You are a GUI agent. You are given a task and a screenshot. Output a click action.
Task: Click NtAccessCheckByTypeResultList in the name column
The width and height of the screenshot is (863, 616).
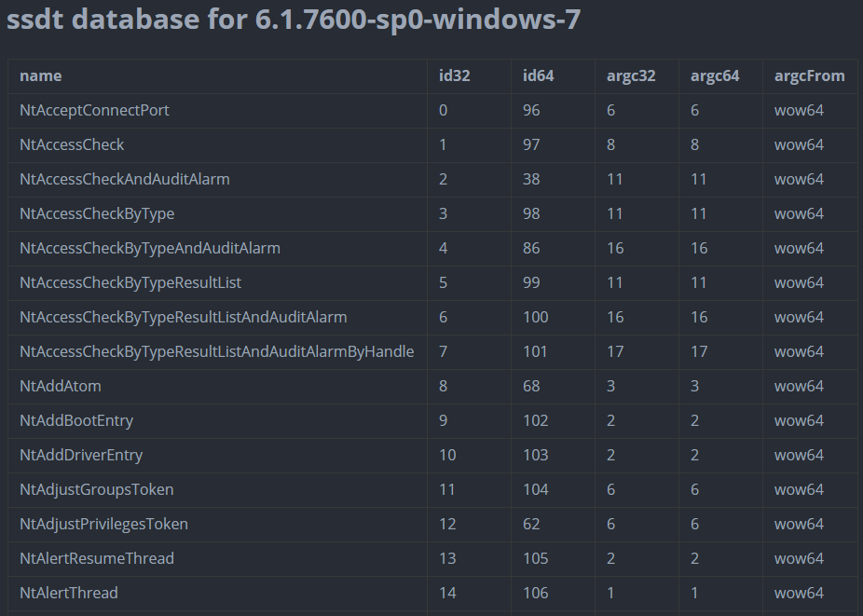point(130,283)
